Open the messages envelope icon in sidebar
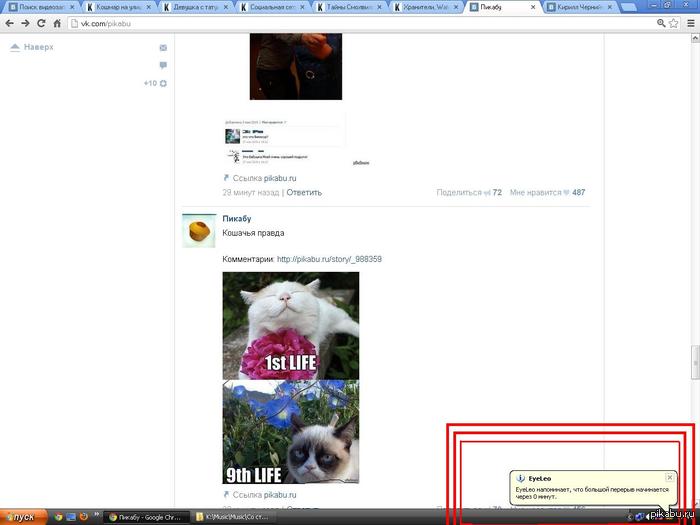The width and height of the screenshot is (700, 525). (x=163, y=47)
